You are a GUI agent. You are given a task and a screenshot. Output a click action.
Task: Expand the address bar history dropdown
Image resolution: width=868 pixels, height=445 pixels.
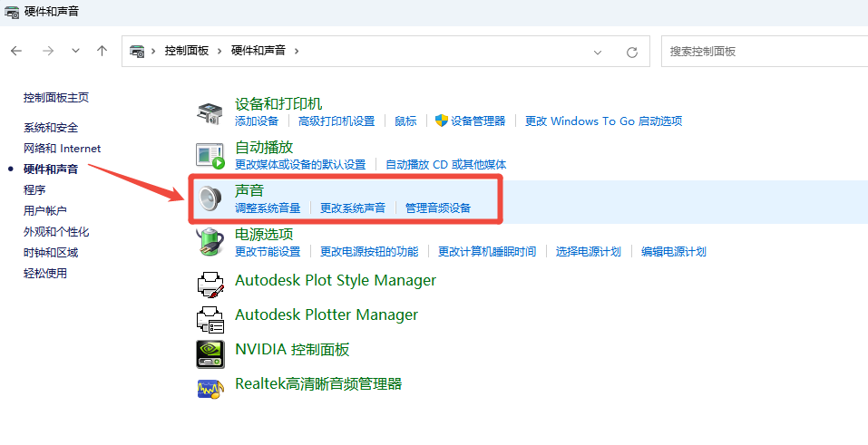pos(598,52)
